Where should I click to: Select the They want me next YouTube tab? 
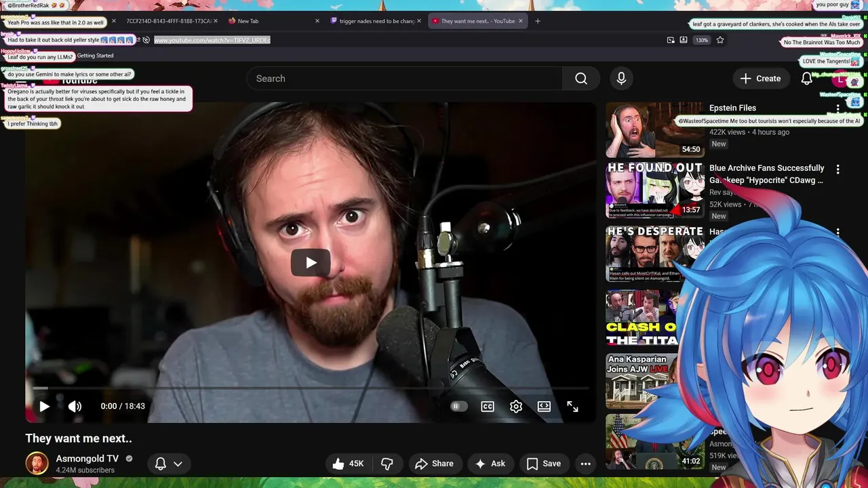click(x=477, y=21)
